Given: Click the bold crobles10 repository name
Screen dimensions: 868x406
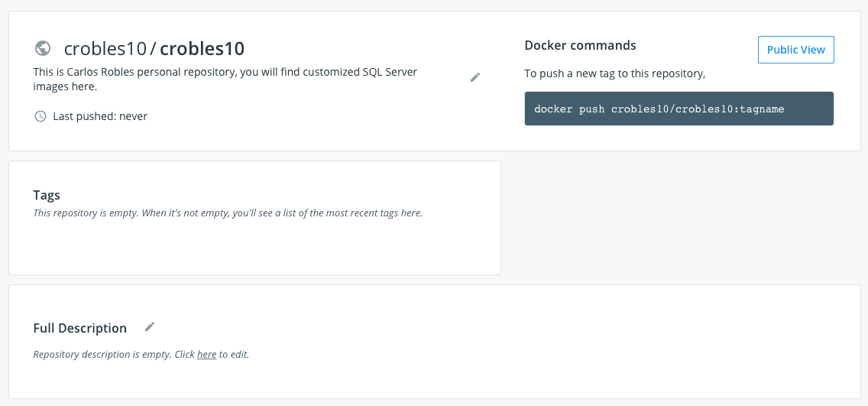Looking at the screenshot, I should click(x=202, y=49).
